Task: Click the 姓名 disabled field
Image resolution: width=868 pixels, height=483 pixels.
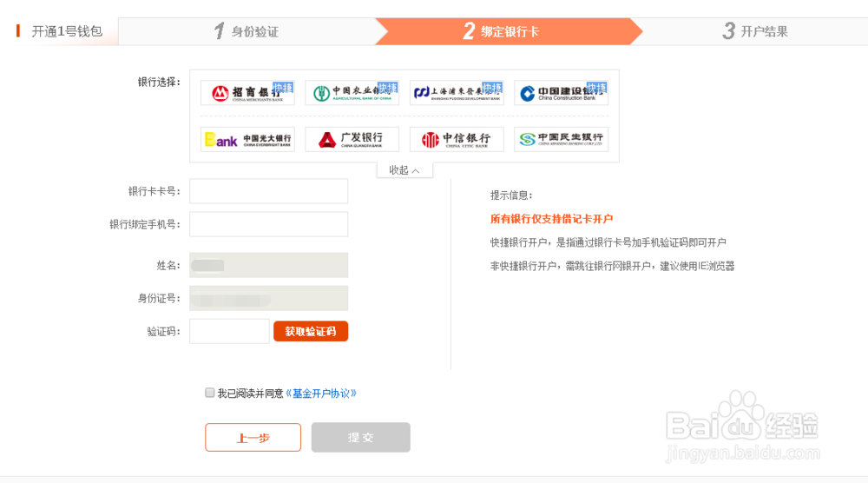Action: pyautogui.click(x=268, y=265)
